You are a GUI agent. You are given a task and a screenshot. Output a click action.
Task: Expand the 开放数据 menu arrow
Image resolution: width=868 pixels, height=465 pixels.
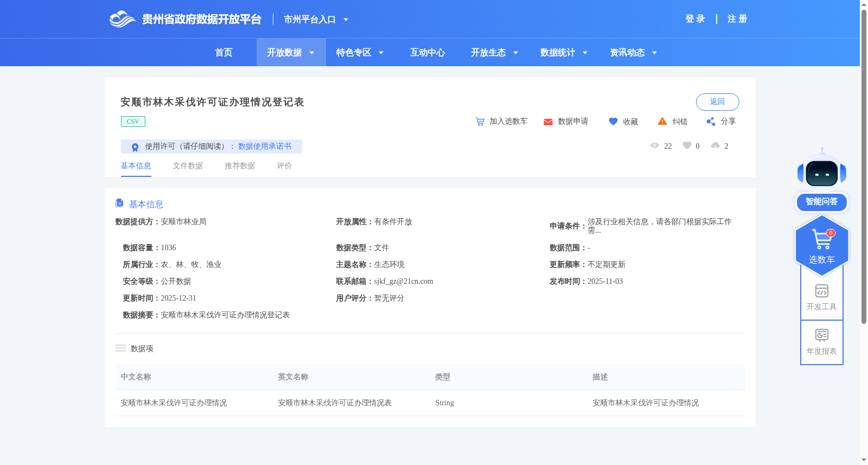click(312, 53)
